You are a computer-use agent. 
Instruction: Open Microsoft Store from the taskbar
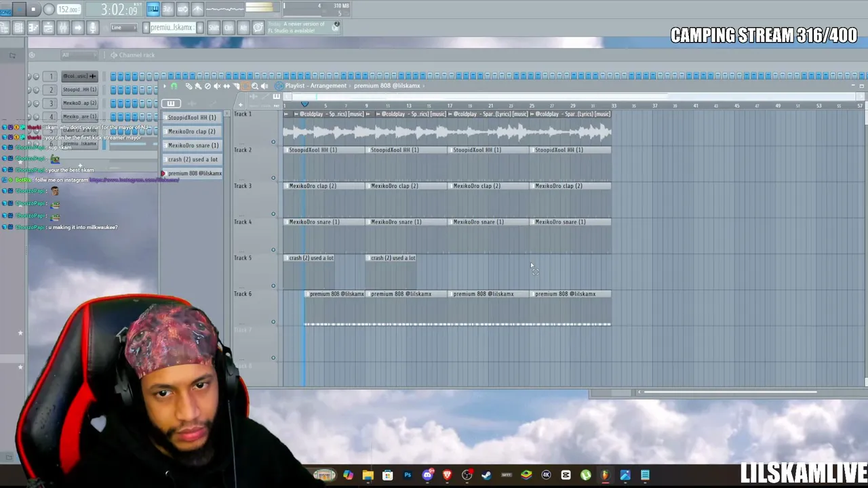coord(387,475)
